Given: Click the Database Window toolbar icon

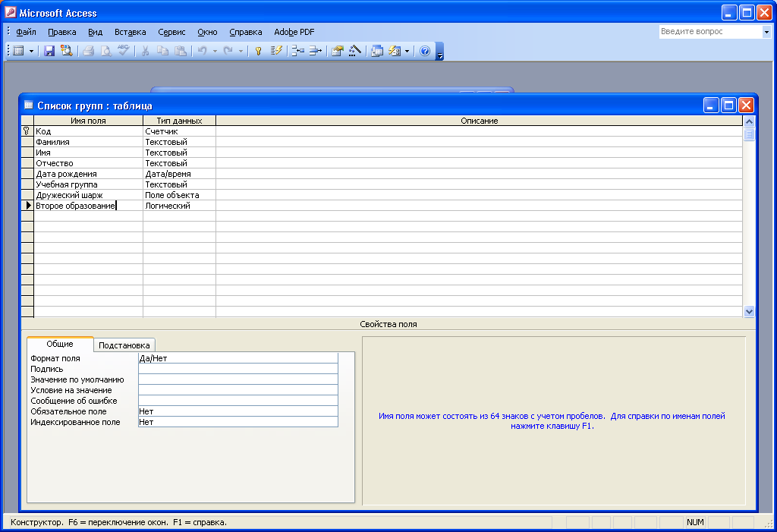Looking at the screenshot, I should [377, 51].
